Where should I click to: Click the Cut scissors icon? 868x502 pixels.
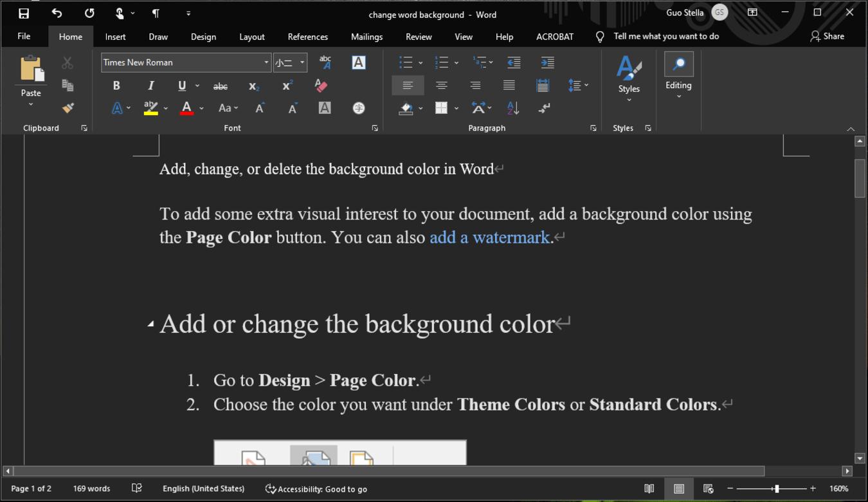click(68, 63)
